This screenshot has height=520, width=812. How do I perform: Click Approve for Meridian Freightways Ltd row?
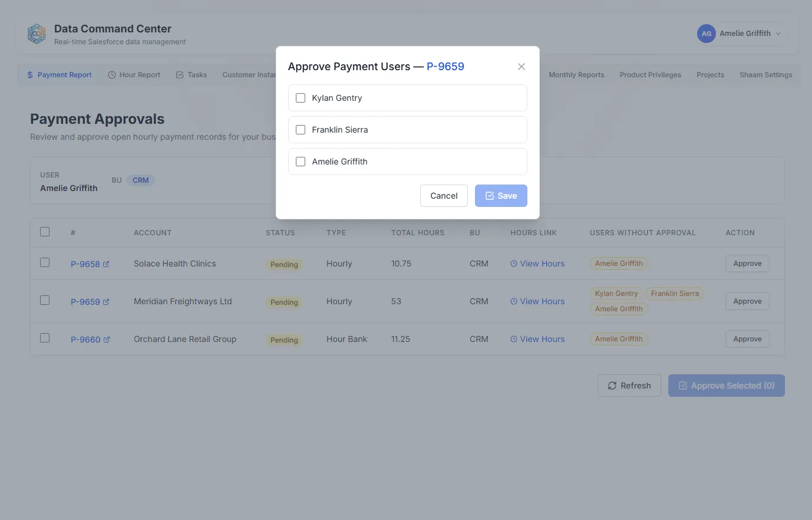tap(747, 301)
